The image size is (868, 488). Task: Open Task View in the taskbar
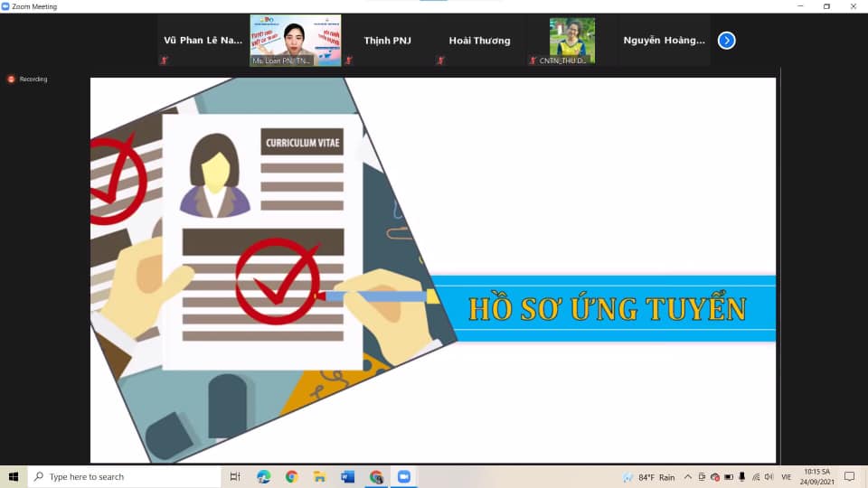[235, 476]
